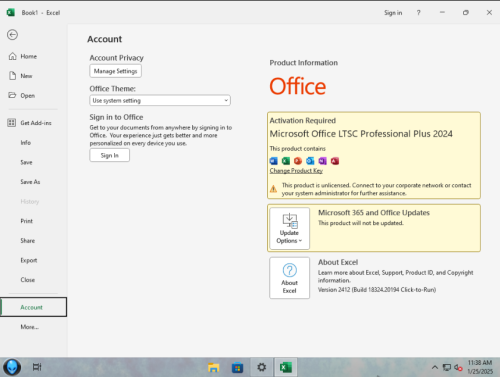This screenshot has width=500, height=377.
Task: Open Settings gear on the taskbar
Action: tap(262, 367)
